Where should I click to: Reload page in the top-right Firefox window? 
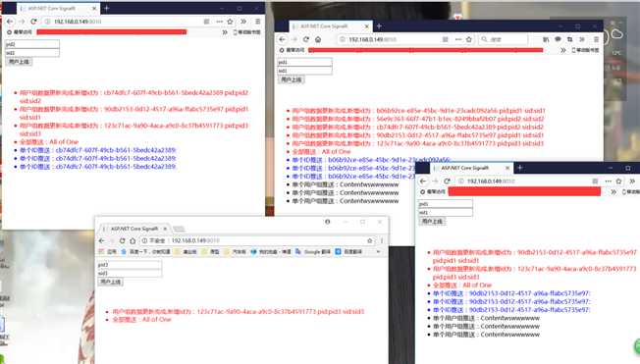[x=306, y=39]
